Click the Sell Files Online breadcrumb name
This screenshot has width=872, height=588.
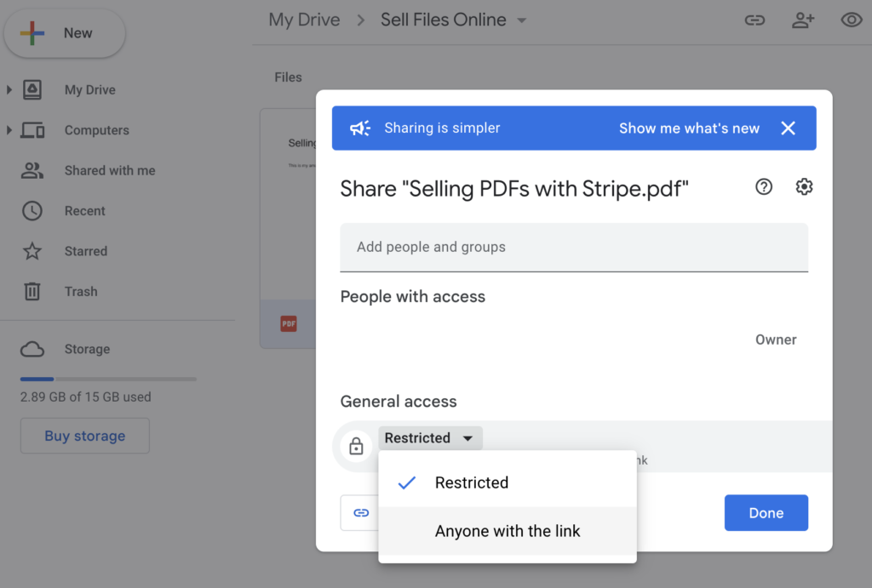click(x=443, y=20)
